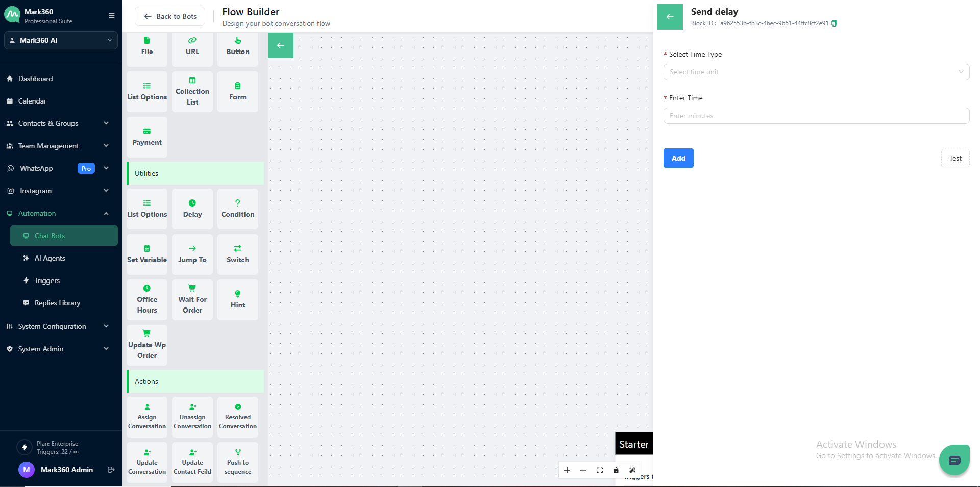This screenshot has width=980, height=487.
Task: Toggle canvas lock in the zoom toolbar
Action: tap(616, 470)
